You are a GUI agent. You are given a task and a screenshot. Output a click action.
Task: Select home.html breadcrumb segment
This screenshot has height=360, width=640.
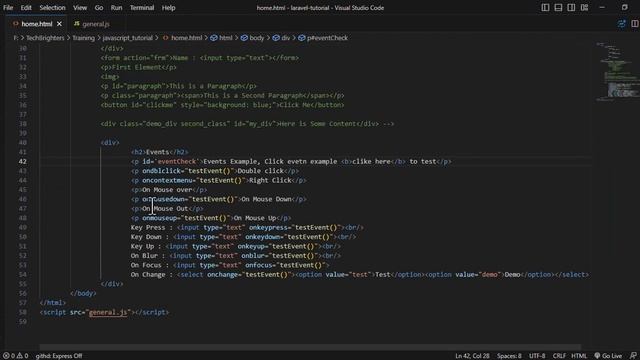click(x=186, y=38)
